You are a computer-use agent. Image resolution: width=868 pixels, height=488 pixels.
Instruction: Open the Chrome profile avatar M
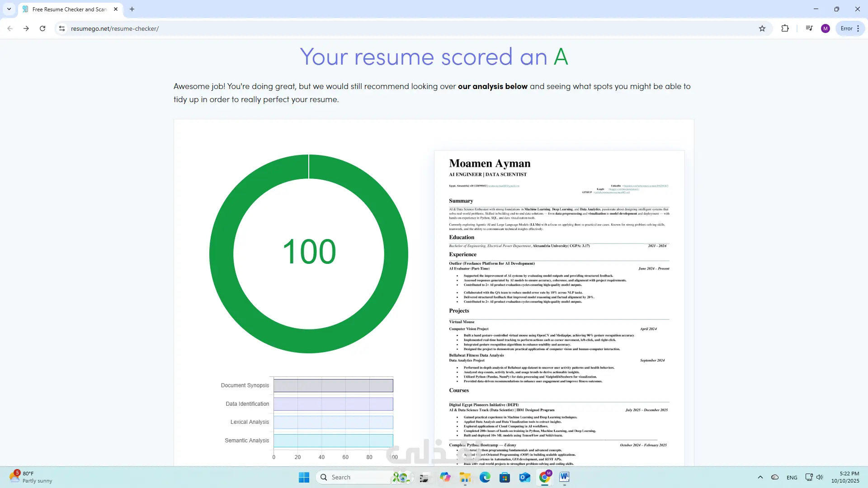point(826,28)
